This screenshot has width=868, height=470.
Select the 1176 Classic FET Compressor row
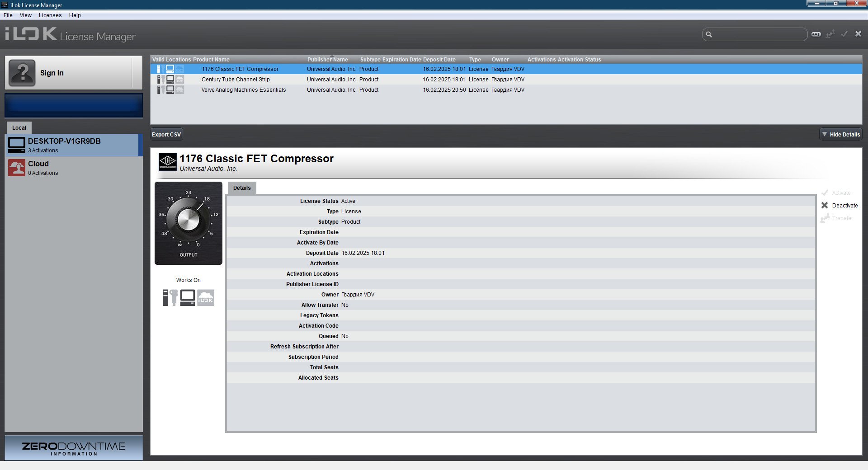506,69
